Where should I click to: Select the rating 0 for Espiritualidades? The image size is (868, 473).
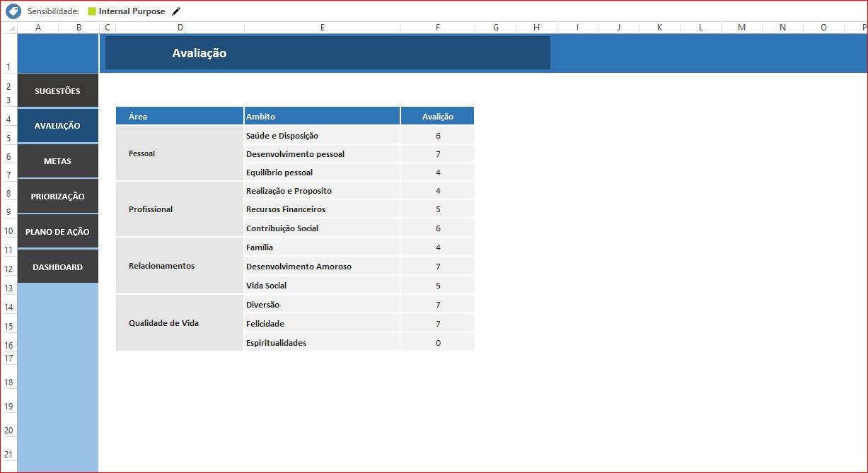coord(438,343)
